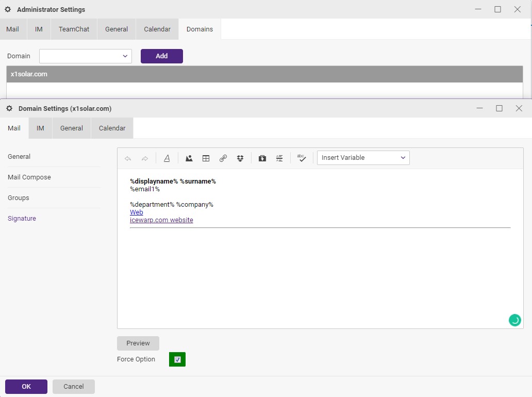Click the icewarp.com website link
Screen dimensions: 532x397
click(x=161, y=220)
